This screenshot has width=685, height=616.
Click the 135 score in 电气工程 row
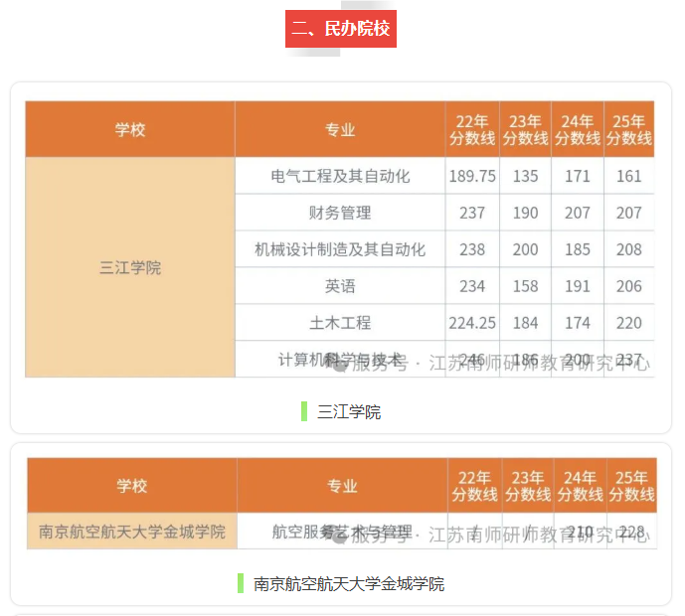(526, 176)
